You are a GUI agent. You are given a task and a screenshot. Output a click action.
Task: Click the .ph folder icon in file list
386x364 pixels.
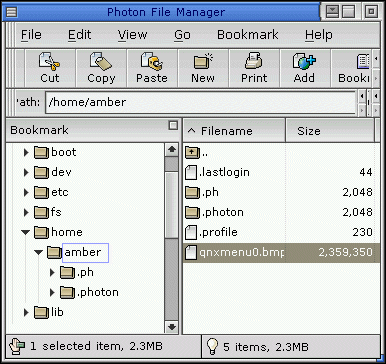coord(192,193)
